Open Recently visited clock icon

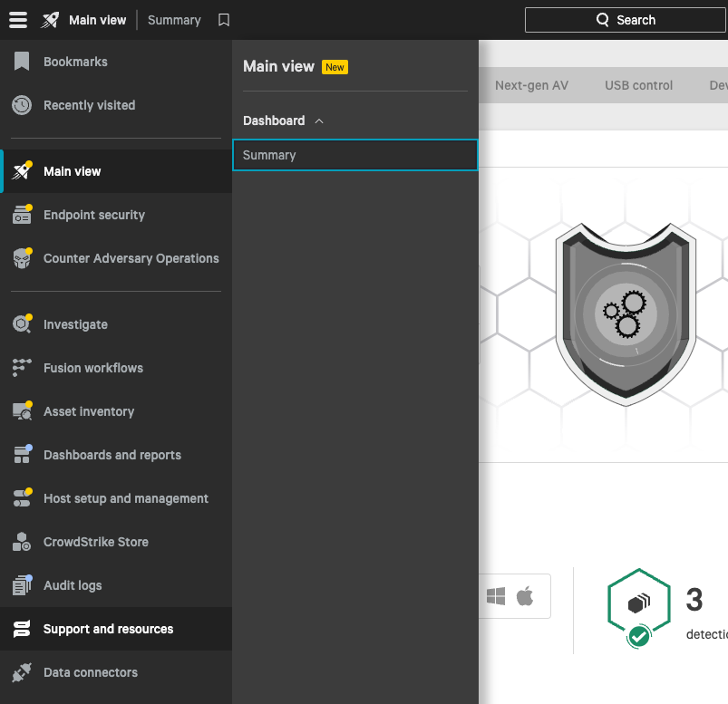pyautogui.click(x=22, y=105)
